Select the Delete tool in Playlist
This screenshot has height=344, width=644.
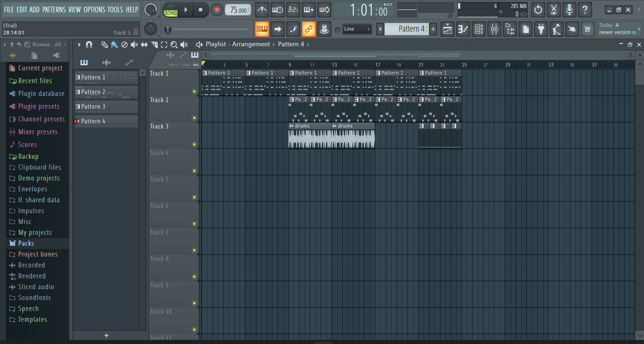(x=124, y=44)
